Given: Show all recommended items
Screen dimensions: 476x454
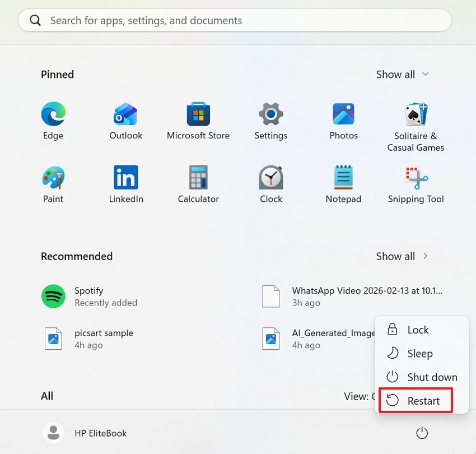Looking at the screenshot, I should pyautogui.click(x=402, y=256).
